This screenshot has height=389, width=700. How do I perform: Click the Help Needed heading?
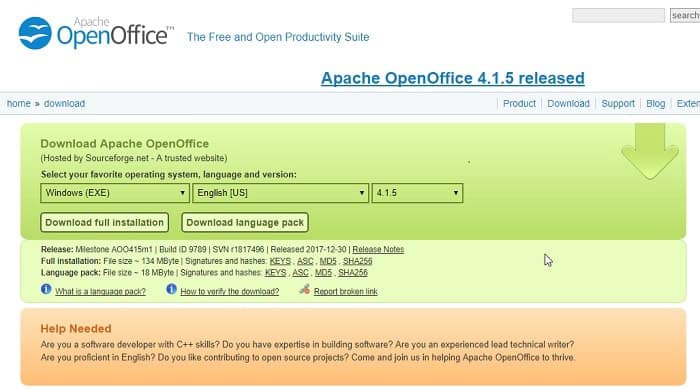pyautogui.click(x=76, y=329)
